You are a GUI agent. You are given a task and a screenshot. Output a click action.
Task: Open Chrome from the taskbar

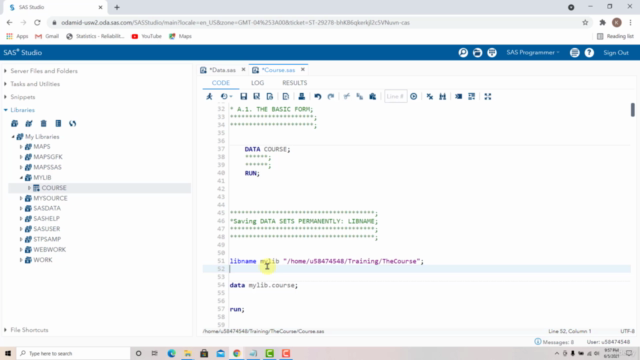pos(237,353)
